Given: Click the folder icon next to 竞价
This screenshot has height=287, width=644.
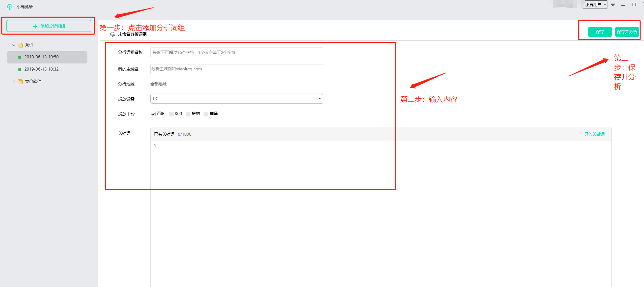Looking at the screenshot, I should pyautogui.click(x=20, y=45).
